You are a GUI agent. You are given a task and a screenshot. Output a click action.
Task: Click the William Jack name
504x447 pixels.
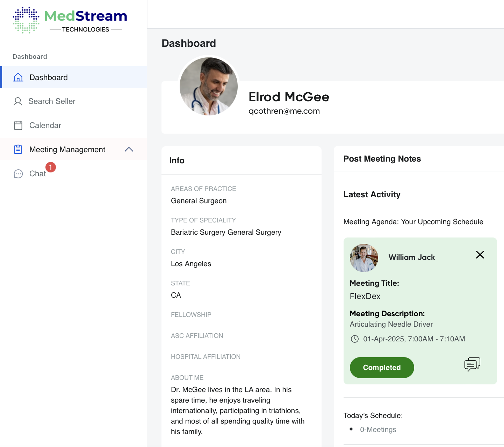[411, 257]
